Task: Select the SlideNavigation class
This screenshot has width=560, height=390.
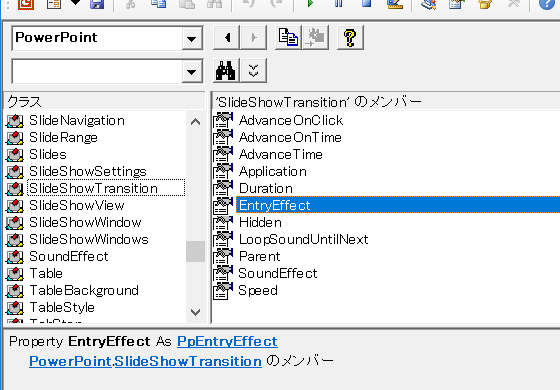Action: click(77, 120)
